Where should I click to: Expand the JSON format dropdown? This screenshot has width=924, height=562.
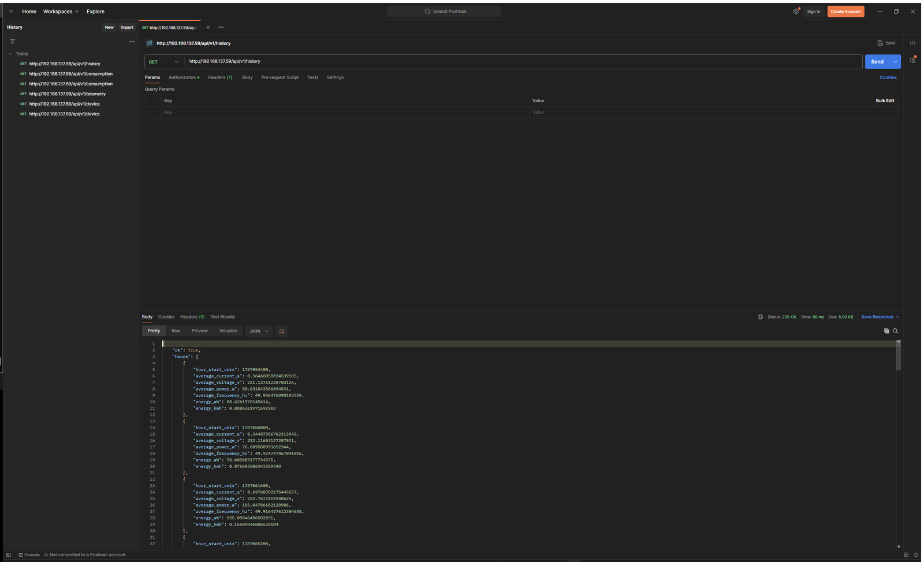tap(259, 331)
